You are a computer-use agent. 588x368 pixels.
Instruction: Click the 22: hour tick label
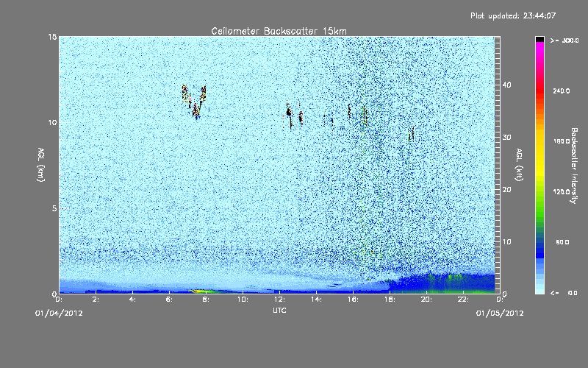[x=463, y=300]
